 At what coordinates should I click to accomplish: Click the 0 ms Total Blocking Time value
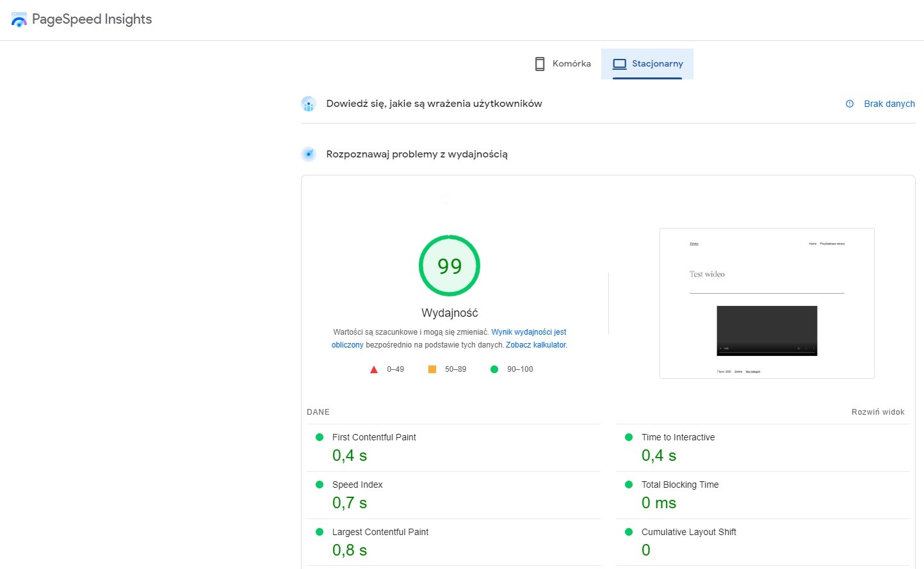(x=659, y=503)
